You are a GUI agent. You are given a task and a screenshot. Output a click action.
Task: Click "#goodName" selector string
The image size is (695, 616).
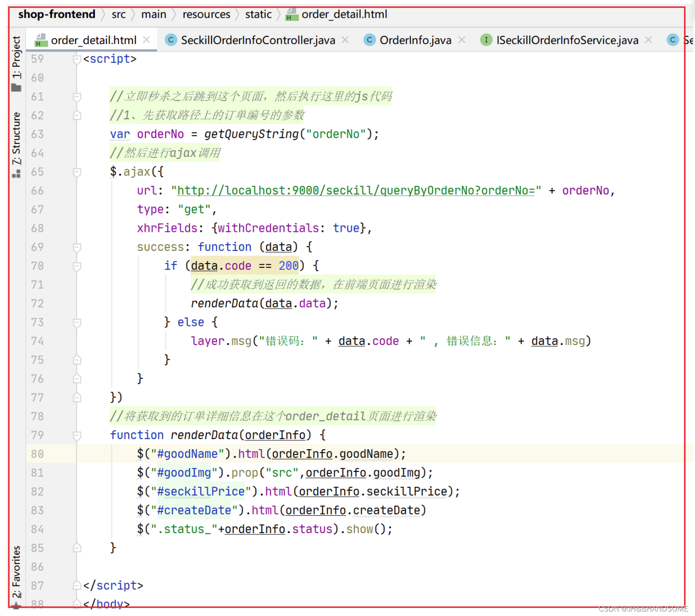click(191, 454)
